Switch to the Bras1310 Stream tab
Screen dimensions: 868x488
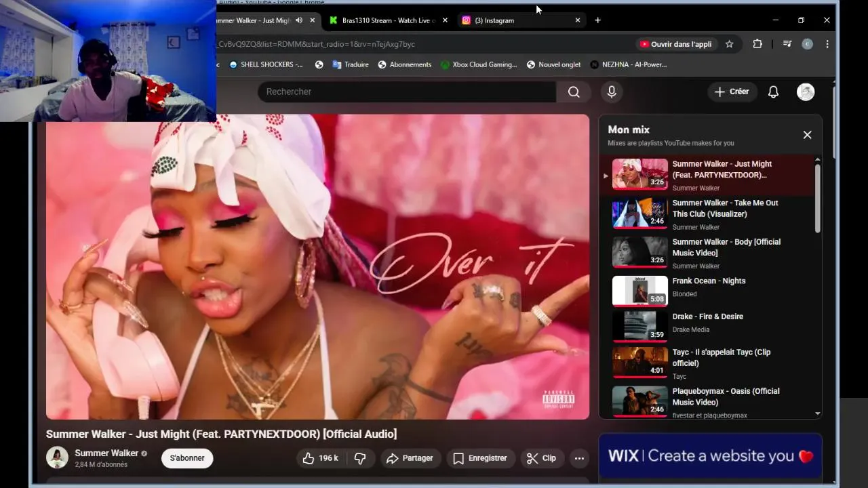[x=389, y=20]
